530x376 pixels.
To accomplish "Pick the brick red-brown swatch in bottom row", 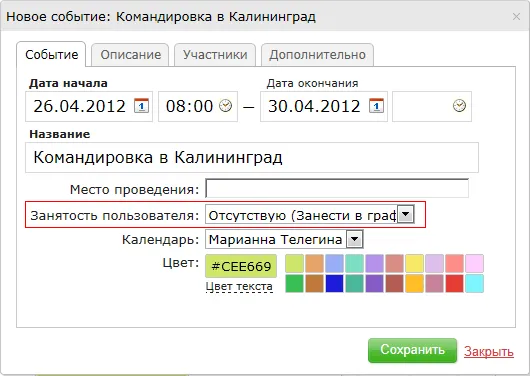I will coord(394,283).
